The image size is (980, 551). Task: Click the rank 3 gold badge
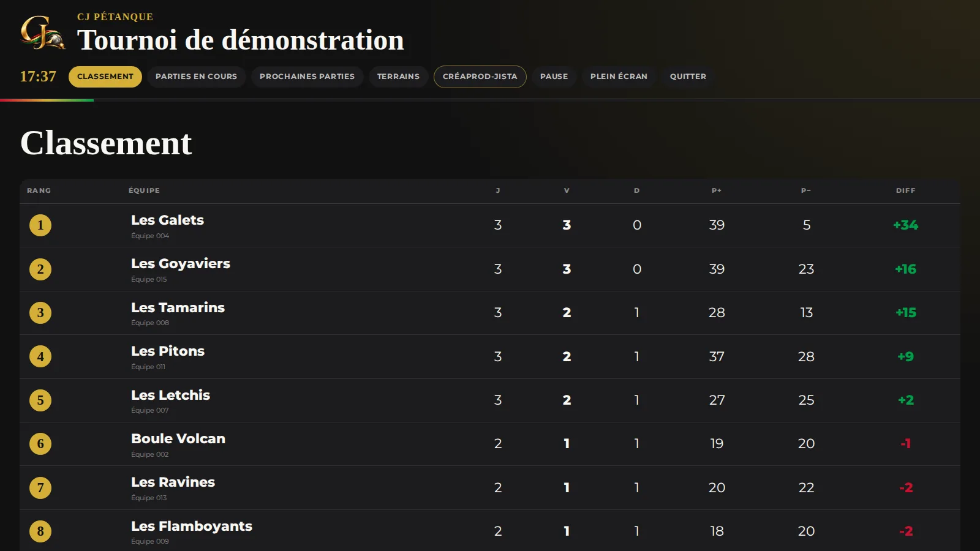point(40,313)
